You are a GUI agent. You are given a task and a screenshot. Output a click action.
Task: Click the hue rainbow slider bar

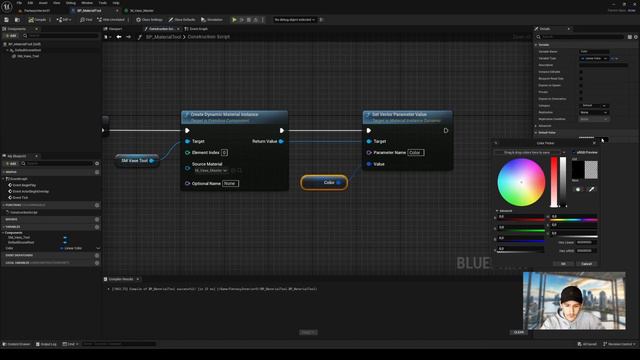point(573,220)
